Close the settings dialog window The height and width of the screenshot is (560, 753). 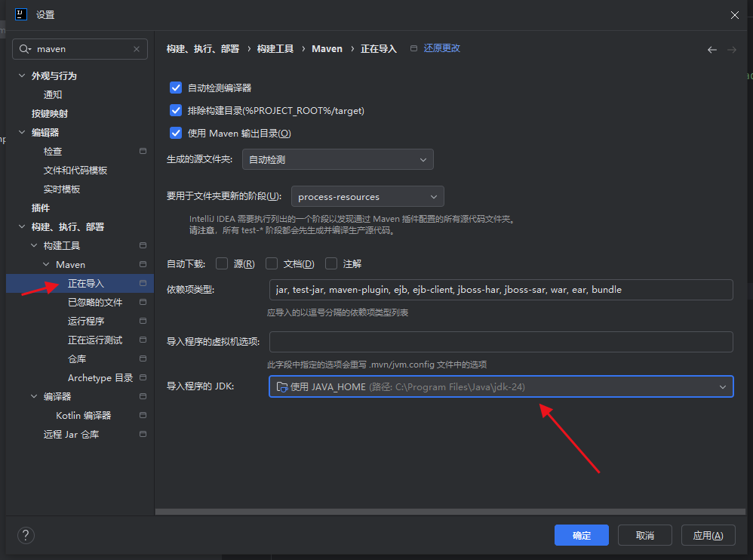click(x=735, y=15)
